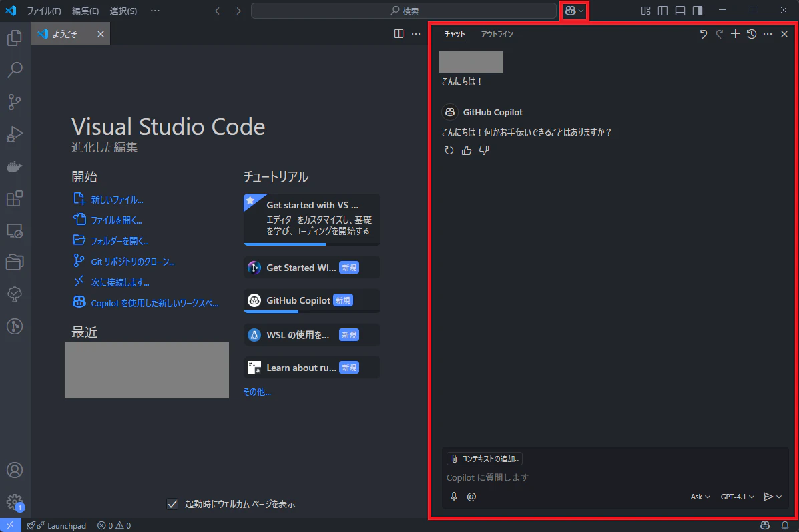Open the Extensions view
The image size is (799, 532).
tap(15, 198)
